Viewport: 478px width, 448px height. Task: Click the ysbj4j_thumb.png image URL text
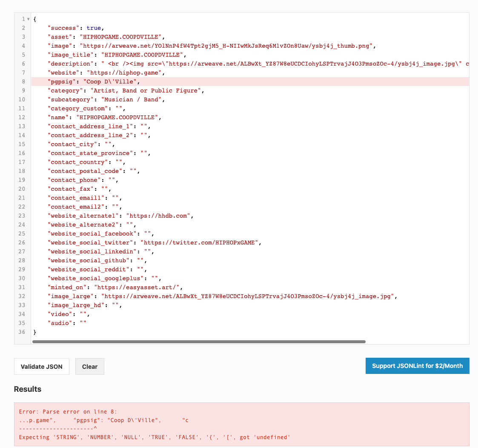[x=226, y=46]
